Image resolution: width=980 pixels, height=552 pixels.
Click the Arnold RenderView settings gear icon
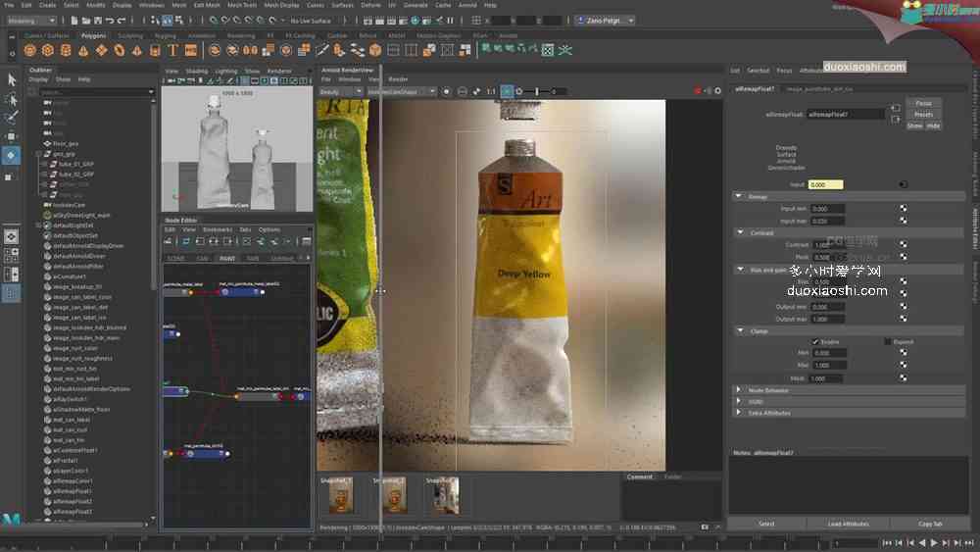pos(717,91)
